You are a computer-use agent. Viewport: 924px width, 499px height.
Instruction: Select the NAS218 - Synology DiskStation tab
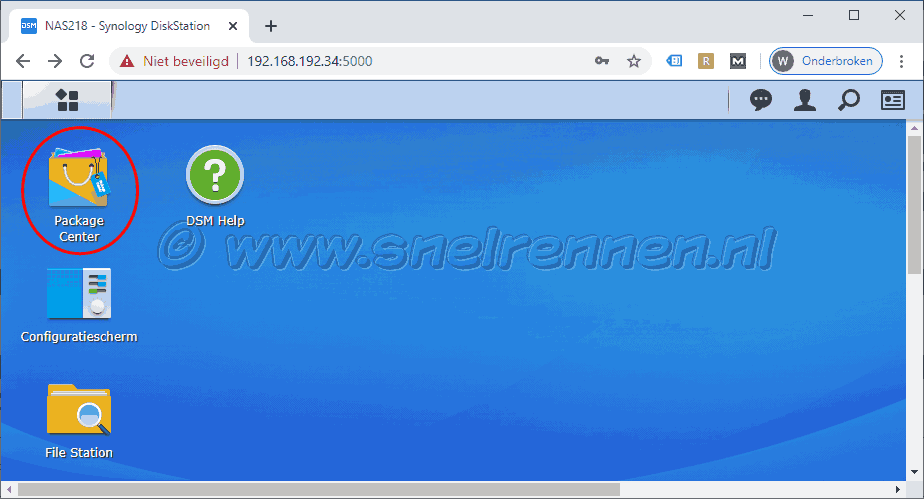[127, 26]
